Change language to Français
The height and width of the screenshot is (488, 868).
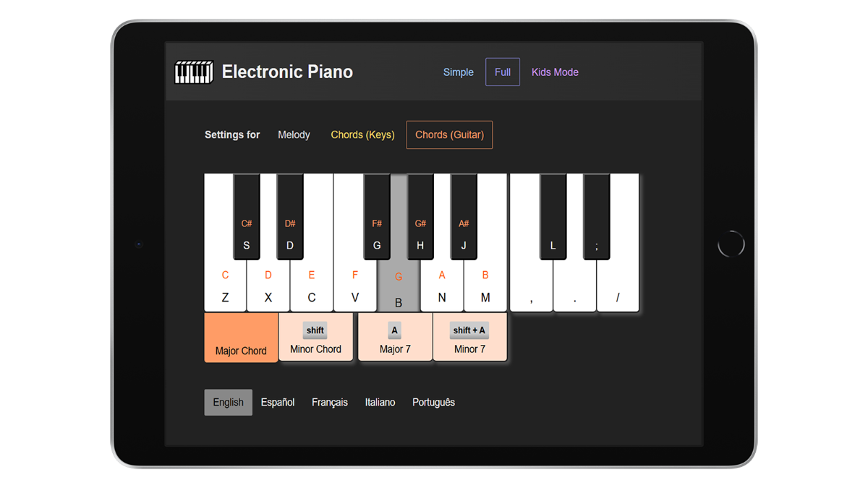coord(330,402)
